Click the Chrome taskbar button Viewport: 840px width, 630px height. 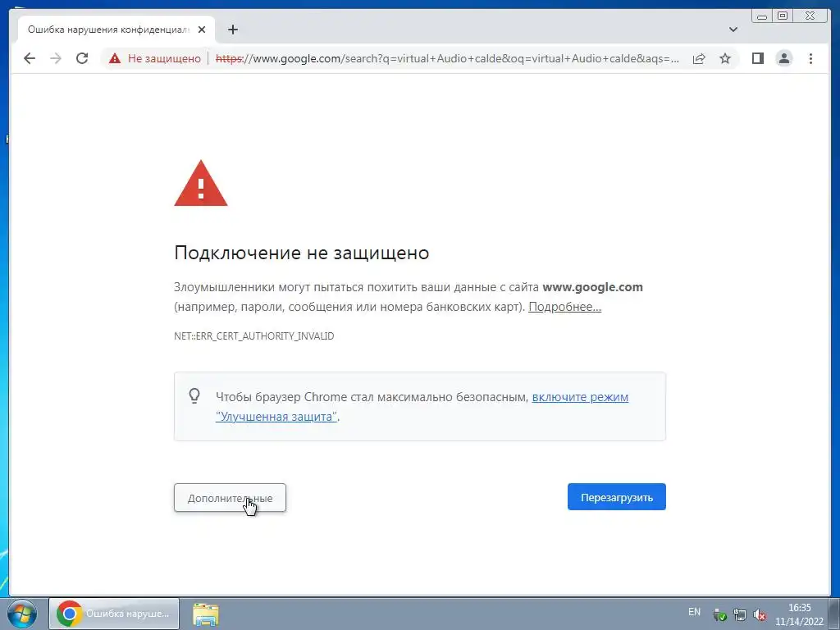114,614
